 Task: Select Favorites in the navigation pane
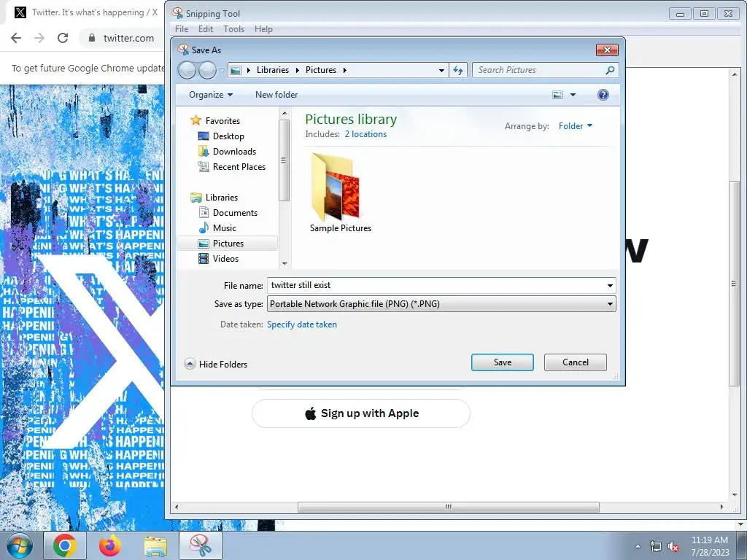[x=222, y=121]
